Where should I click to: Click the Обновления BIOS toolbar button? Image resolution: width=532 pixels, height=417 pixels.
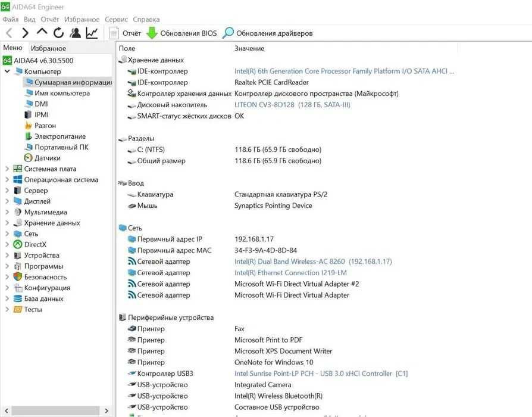[181, 33]
